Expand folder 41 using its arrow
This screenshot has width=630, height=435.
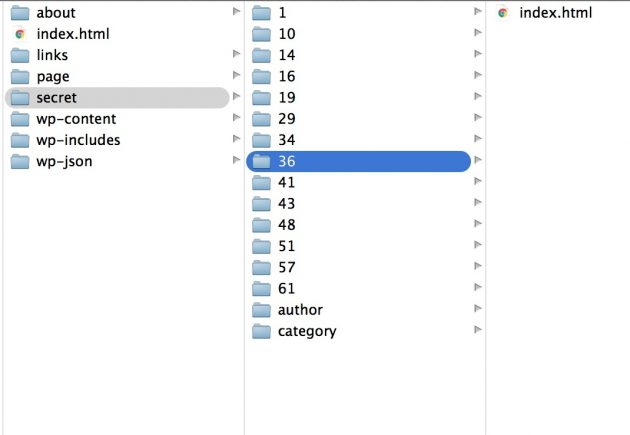pos(478,181)
